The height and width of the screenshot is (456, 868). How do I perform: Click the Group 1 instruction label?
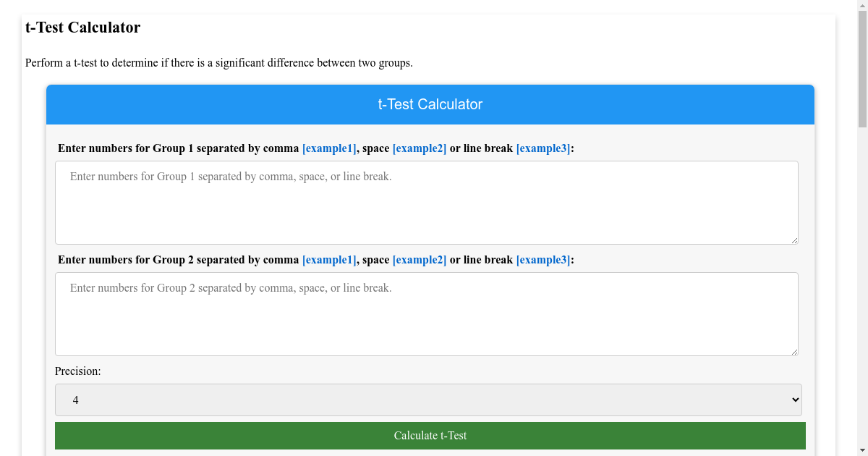(x=178, y=148)
